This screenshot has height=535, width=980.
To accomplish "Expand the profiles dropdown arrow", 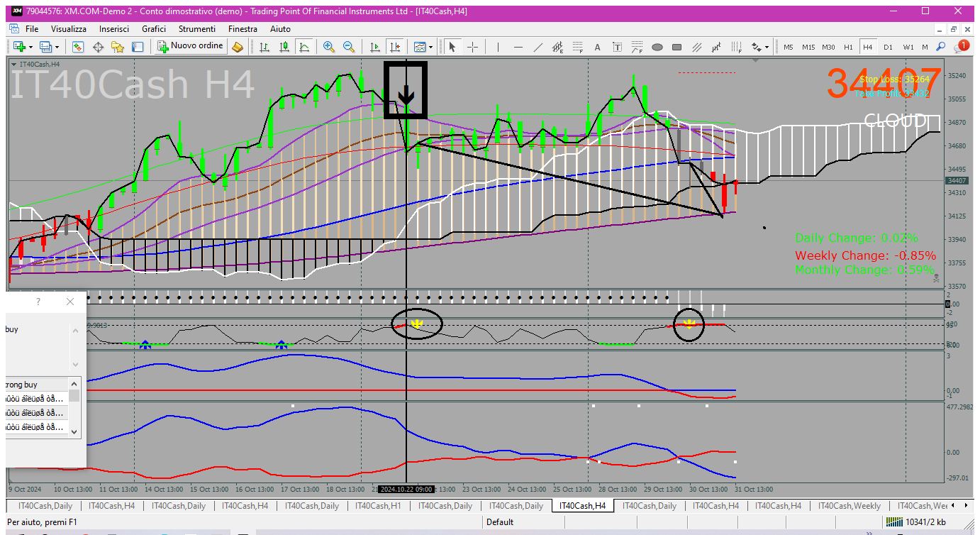I will point(57,47).
